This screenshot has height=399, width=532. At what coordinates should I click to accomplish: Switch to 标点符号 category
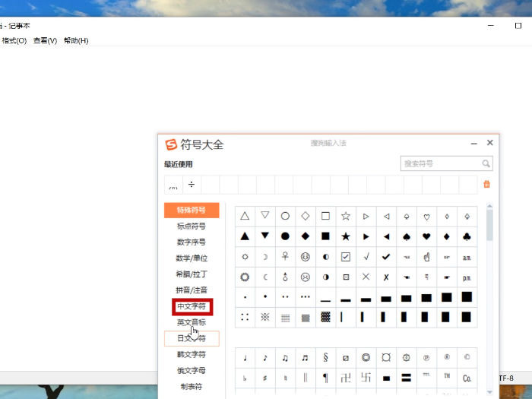[x=192, y=226]
